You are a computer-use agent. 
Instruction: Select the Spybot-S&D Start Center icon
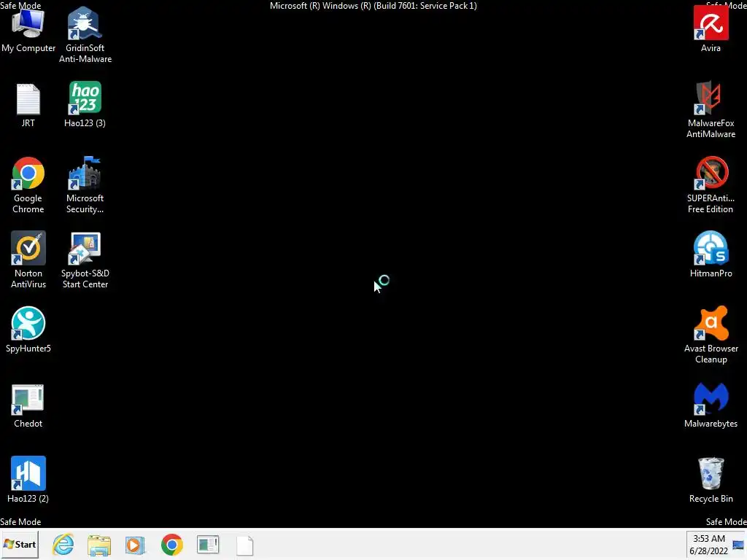(x=85, y=260)
